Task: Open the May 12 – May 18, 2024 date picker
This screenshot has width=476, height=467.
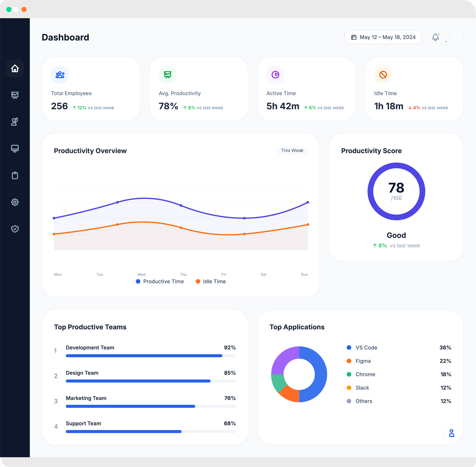Action: 383,37
